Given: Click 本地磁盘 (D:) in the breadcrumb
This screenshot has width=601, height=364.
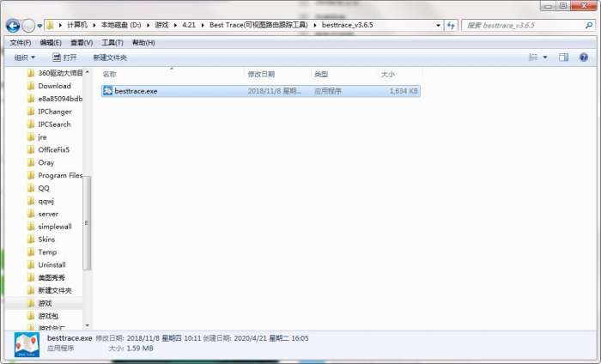Looking at the screenshot, I should (121, 25).
